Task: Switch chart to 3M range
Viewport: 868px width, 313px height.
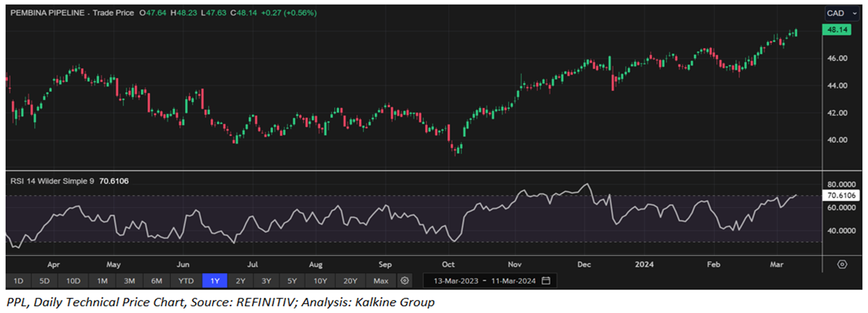Action: click(130, 281)
